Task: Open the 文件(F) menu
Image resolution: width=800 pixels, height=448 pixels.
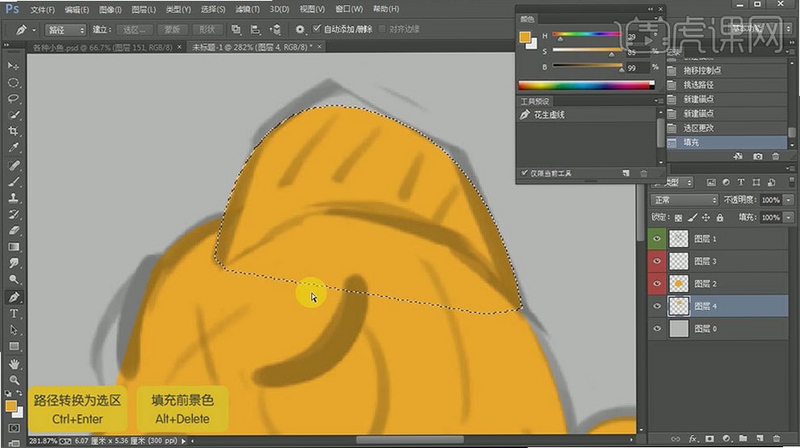Action: (42, 9)
